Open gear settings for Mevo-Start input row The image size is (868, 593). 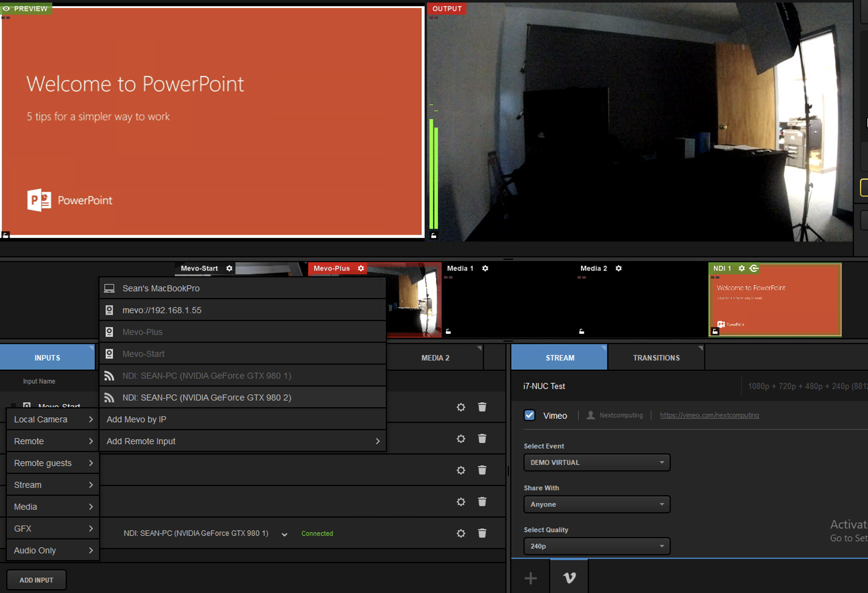461,407
